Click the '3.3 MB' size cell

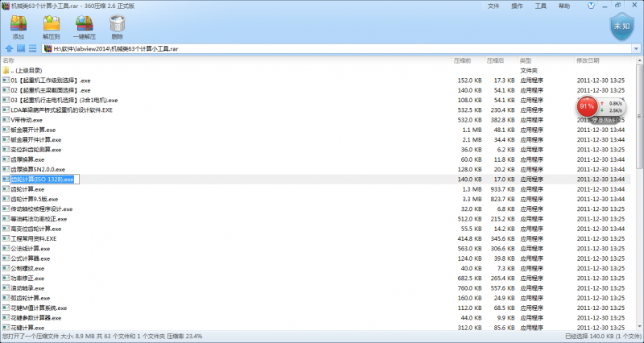(472, 199)
